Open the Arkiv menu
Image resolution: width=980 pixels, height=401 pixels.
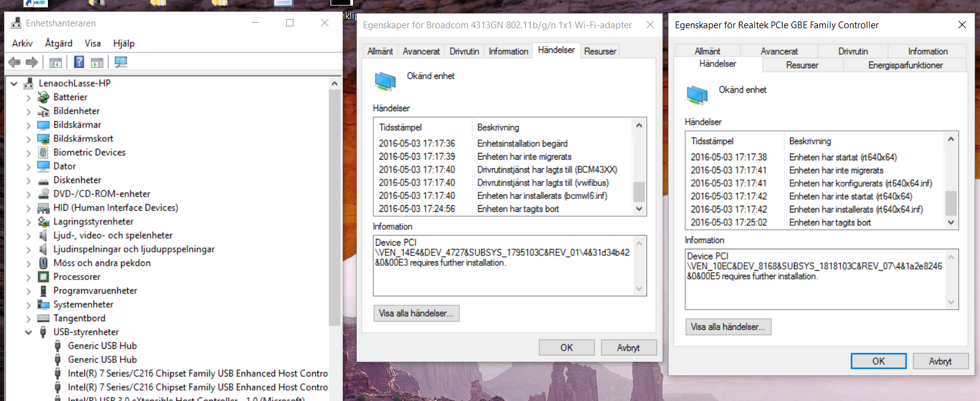pos(22,43)
